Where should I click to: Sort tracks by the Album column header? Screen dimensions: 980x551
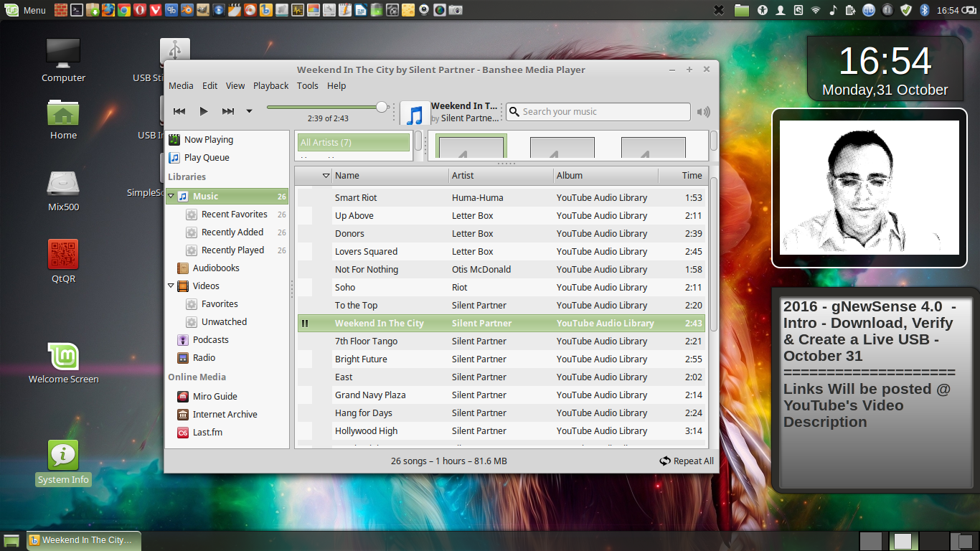[x=606, y=175]
